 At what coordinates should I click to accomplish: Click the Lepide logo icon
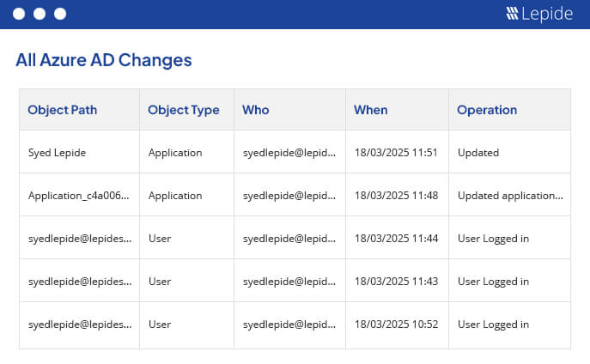point(512,14)
